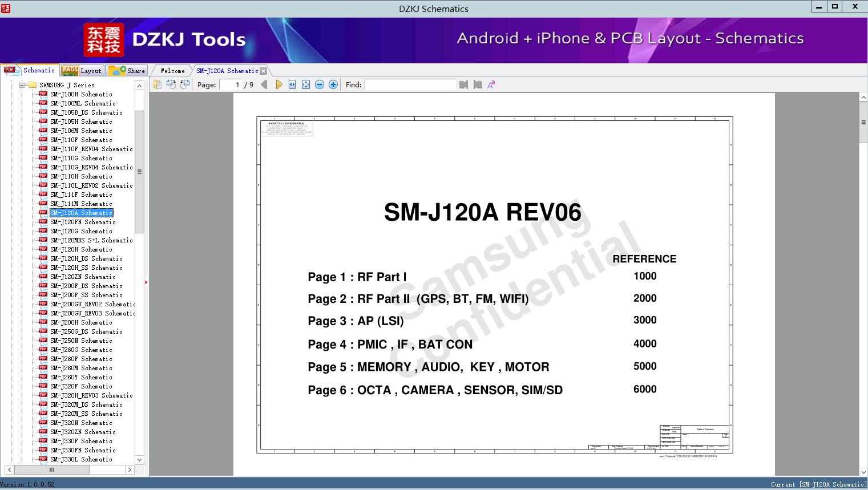
Task: Select the highlighted SM-J120A Schematic item
Action: click(81, 213)
